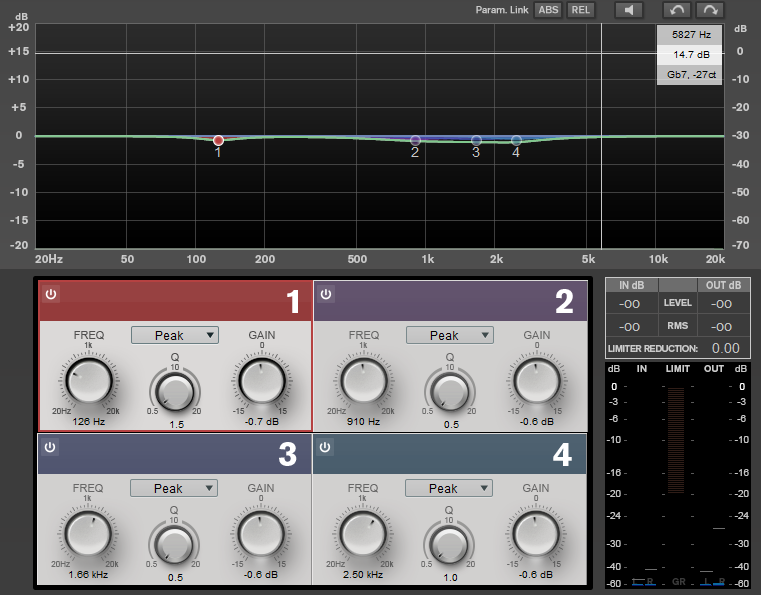The image size is (761, 595).
Task: Select band 1 red node on graph
Action: 218,141
